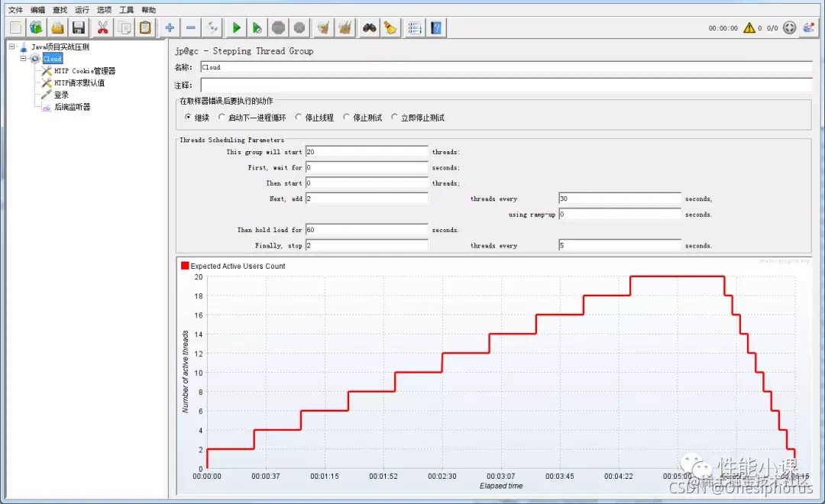Open the Templates icon in toolbar

tap(37, 28)
